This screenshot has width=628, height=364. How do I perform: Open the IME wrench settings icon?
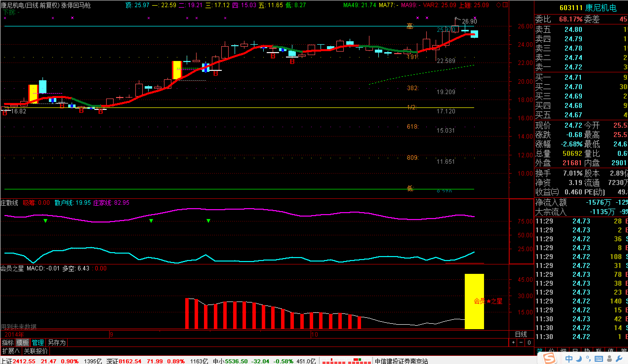(x=619, y=359)
